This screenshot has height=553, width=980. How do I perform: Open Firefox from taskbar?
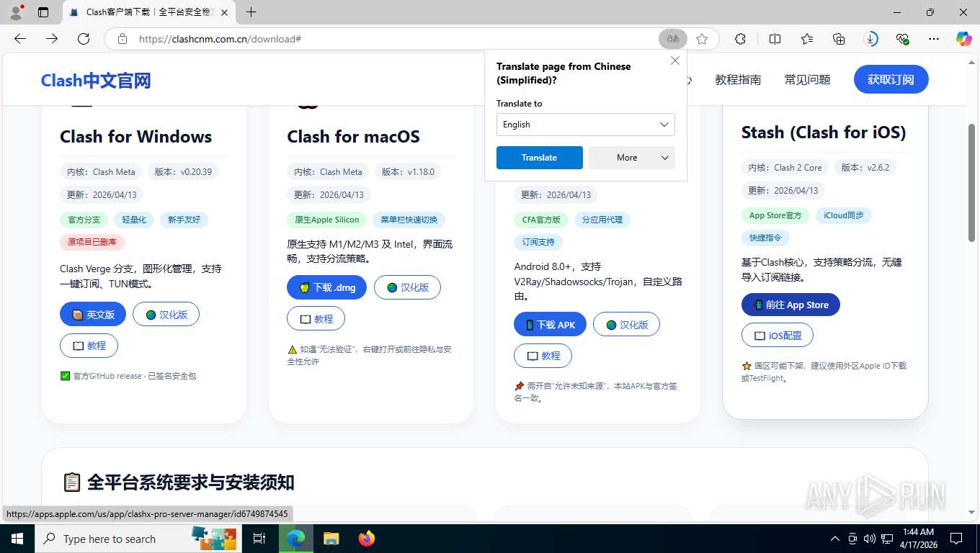coord(367,539)
